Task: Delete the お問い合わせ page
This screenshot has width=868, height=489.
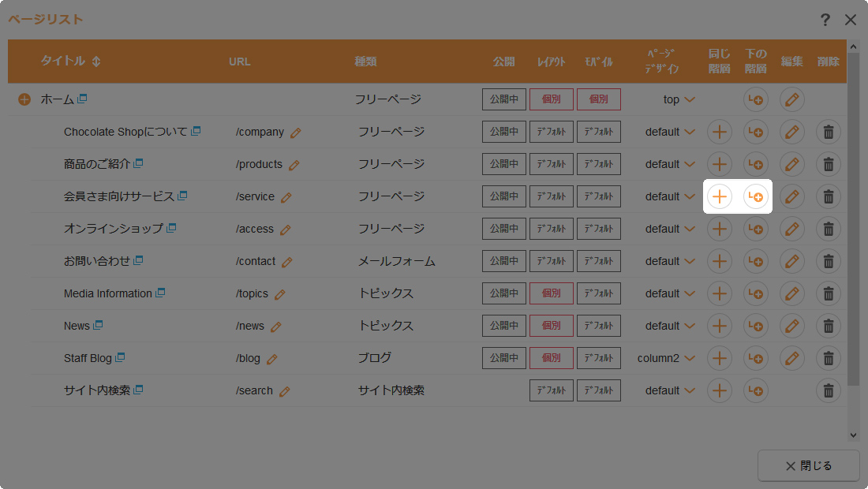Action: [x=828, y=261]
